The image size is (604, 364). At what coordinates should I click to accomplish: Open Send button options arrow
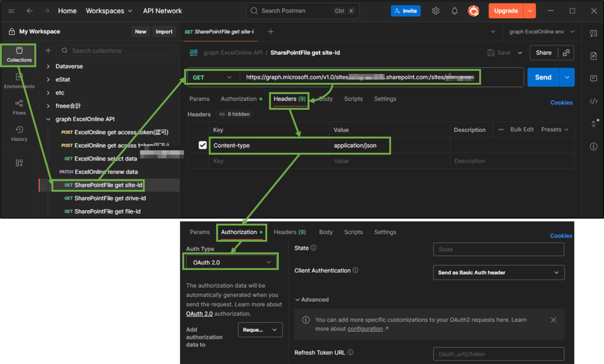pyautogui.click(x=567, y=77)
